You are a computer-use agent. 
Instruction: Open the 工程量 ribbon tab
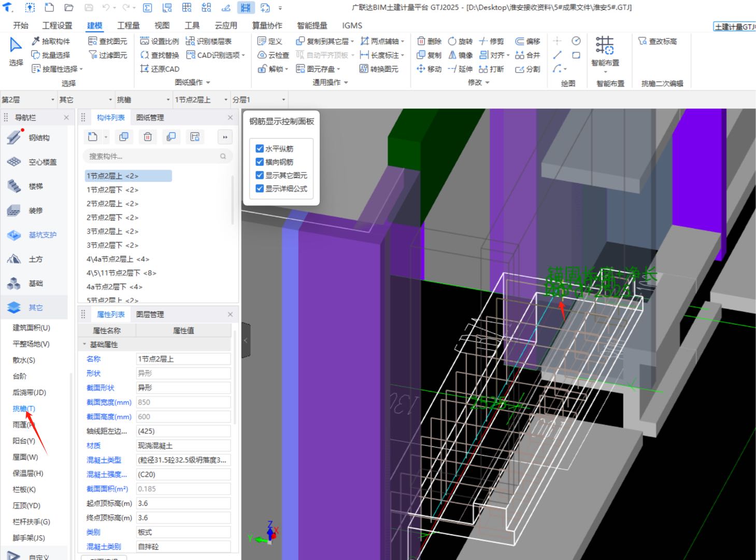click(x=128, y=25)
